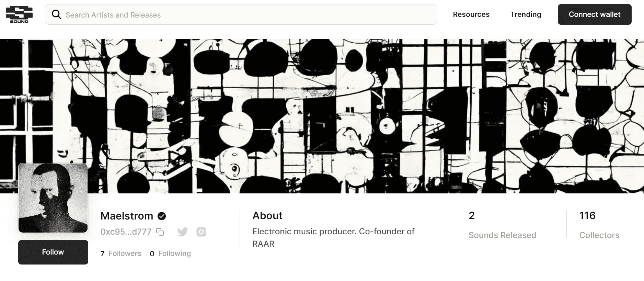Screen dimensions: 644x281
Task: Open Maelstrom's Instagram profile
Action: click(201, 232)
